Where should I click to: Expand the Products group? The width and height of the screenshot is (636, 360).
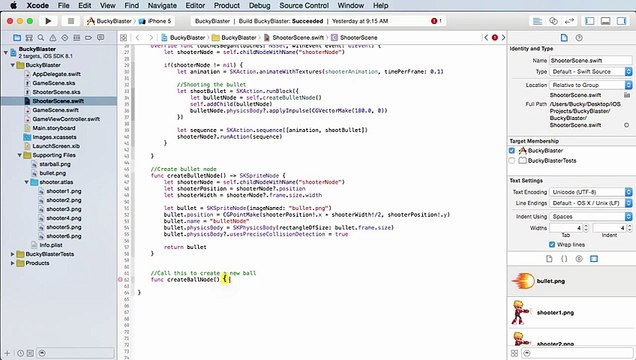(x=13, y=263)
